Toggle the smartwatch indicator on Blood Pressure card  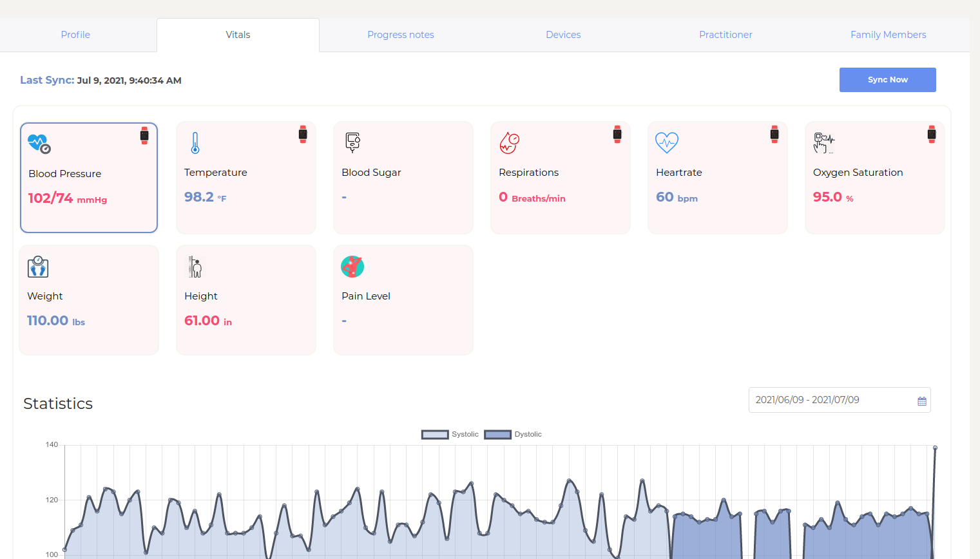(144, 135)
